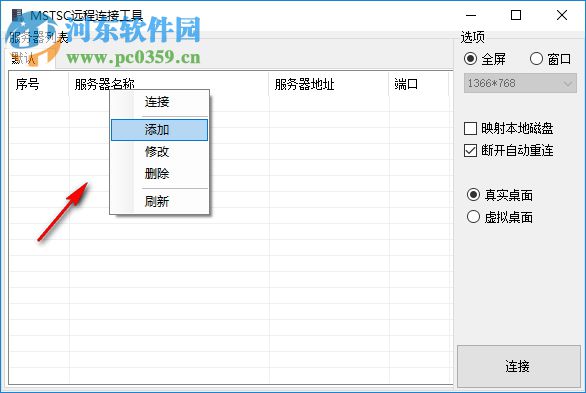Viewport: 586px width, 393px height.
Task: Minimize the MSTSC window
Action: [471, 15]
